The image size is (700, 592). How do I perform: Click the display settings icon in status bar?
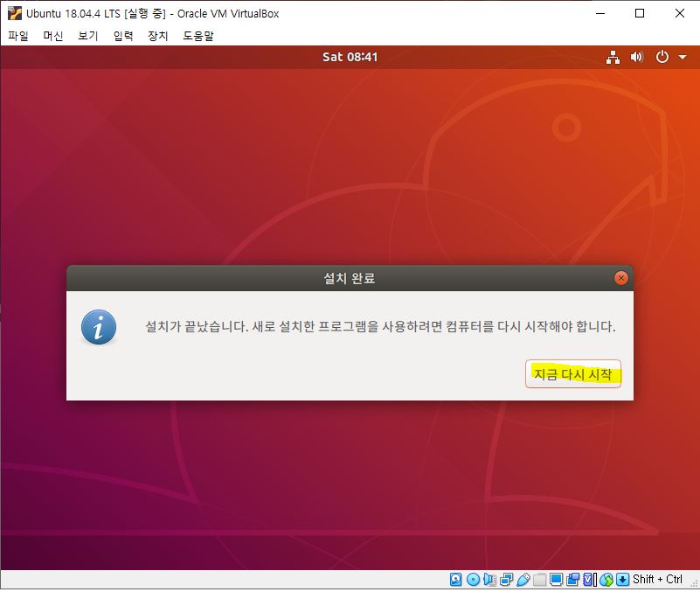tap(557, 580)
